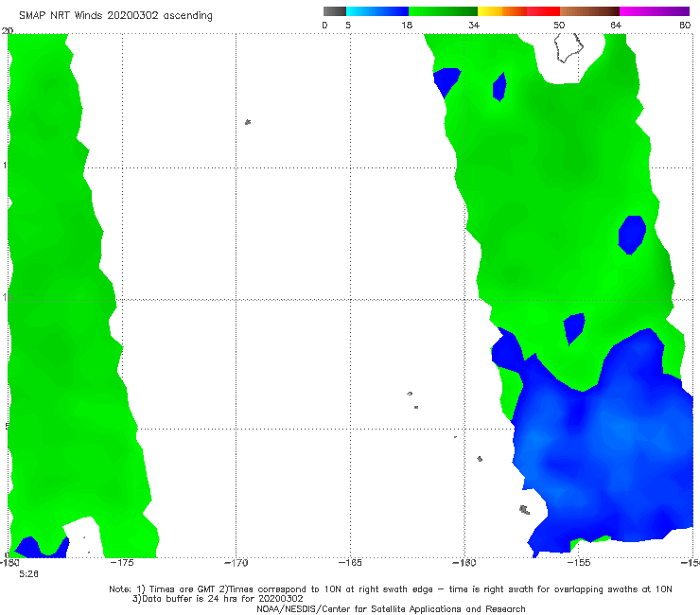The width and height of the screenshot is (700, 615).
Task: Click the brown segment of the color bar
Action: coord(589,11)
